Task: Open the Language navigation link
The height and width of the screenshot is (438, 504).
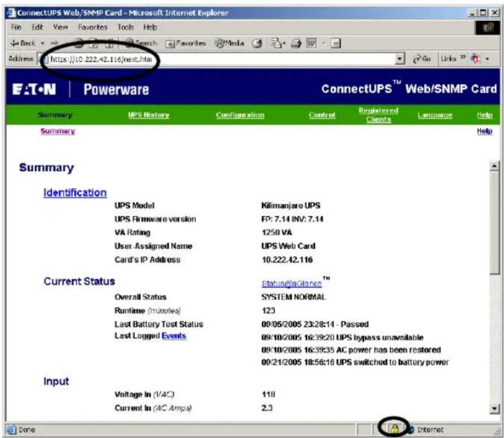Action: click(x=435, y=115)
